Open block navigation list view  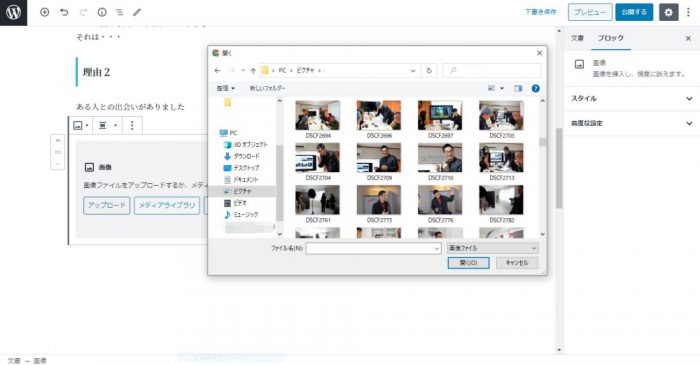(x=120, y=12)
